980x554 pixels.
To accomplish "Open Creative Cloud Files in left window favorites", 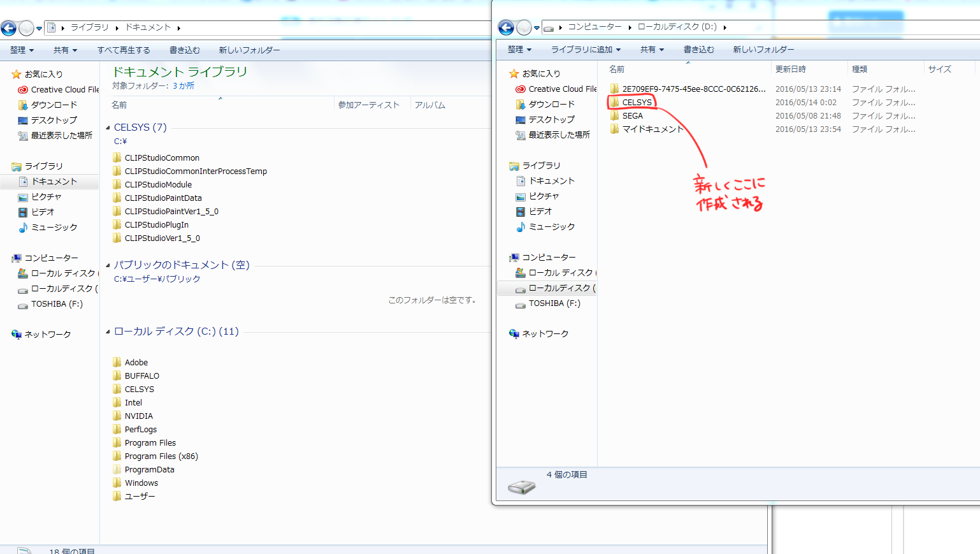I will (x=59, y=90).
